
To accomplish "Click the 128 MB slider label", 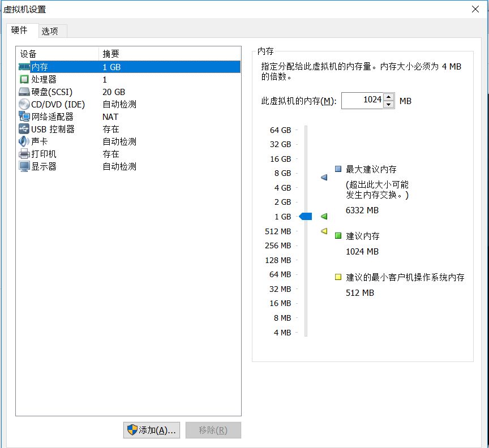I will 278,260.
